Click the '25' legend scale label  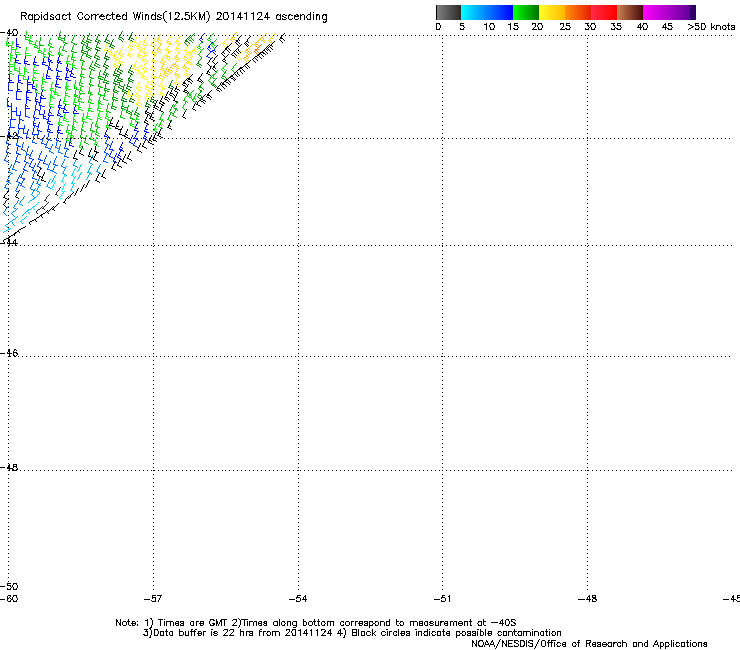pyautogui.click(x=564, y=27)
